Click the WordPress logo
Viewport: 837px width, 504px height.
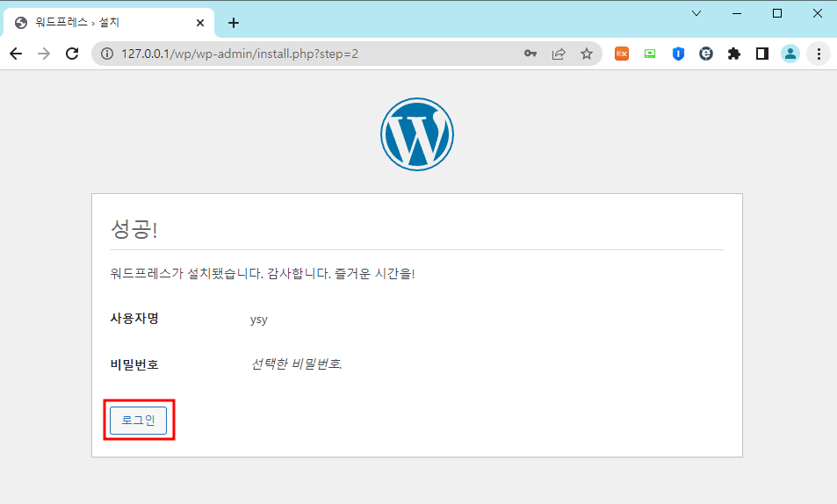coord(417,134)
